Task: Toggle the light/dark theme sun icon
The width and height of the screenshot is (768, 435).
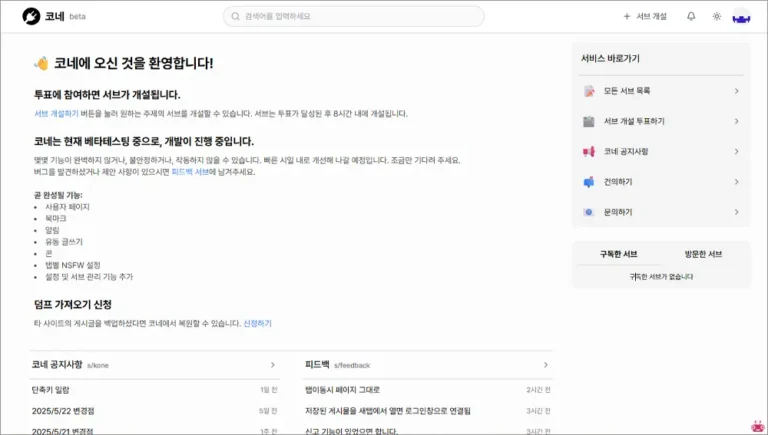Action: (x=717, y=16)
